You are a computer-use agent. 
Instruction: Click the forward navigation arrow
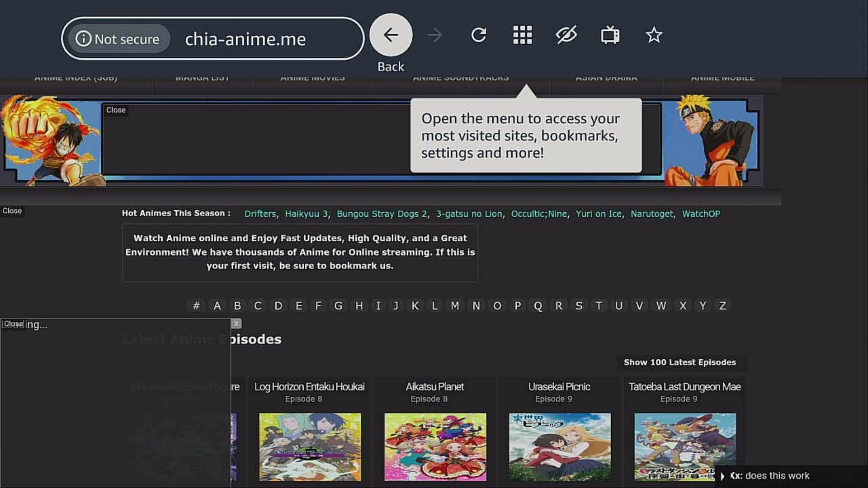coord(434,35)
